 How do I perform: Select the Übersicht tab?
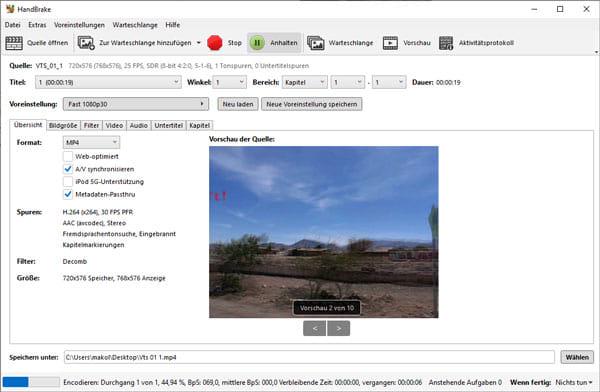28,125
